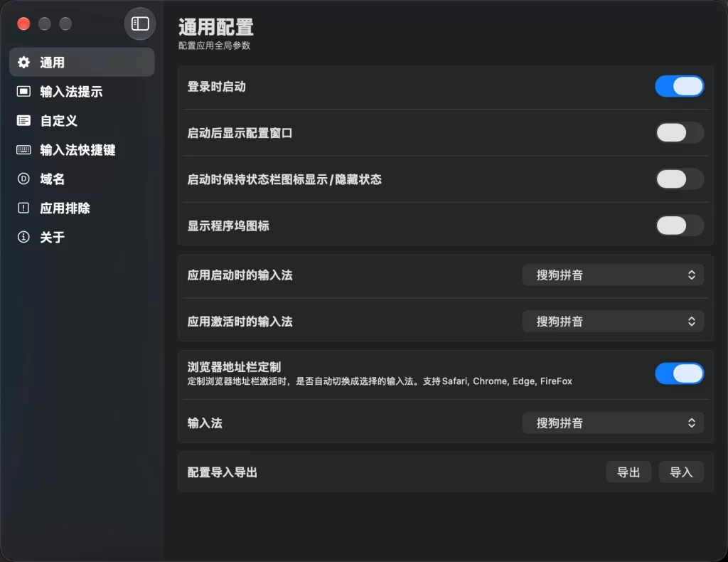Switch to 输入法提示 section label

71,92
